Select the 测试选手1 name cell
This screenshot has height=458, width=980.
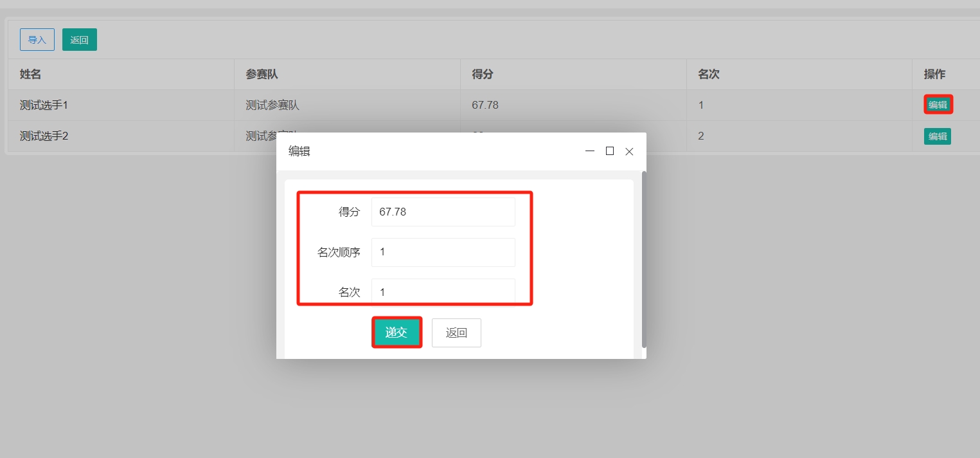(44, 105)
